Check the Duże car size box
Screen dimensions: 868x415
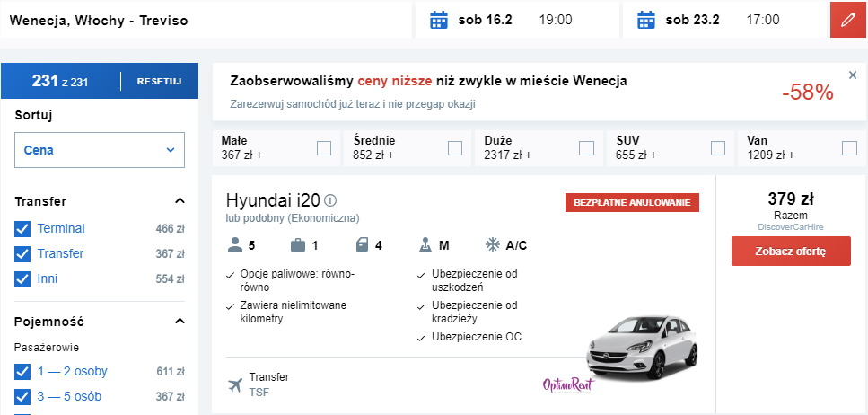coord(586,148)
